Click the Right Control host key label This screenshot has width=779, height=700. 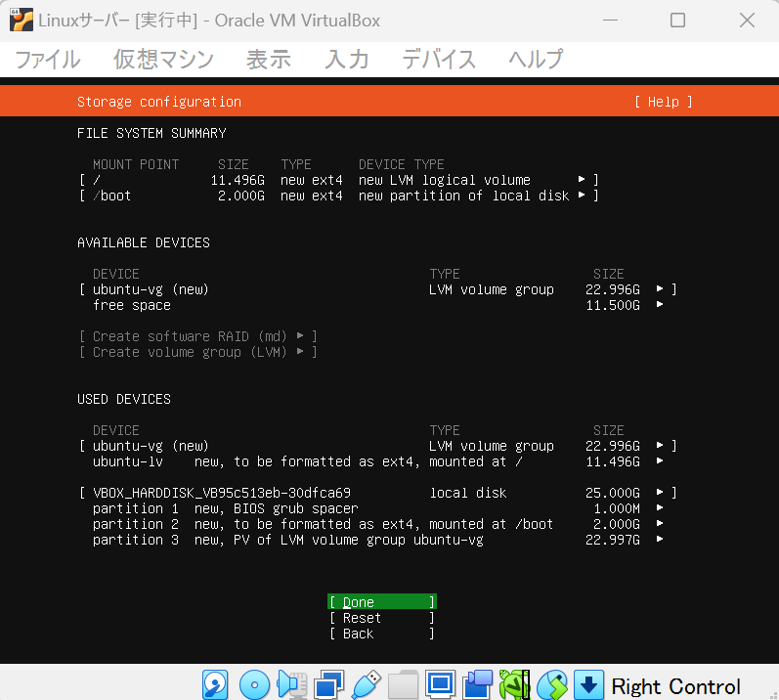click(x=675, y=686)
